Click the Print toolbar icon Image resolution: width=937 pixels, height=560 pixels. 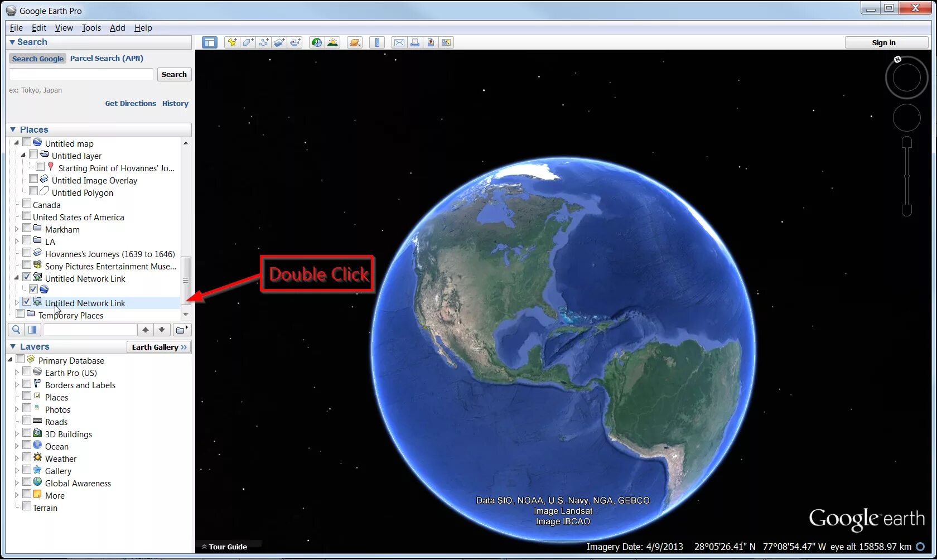coord(414,42)
